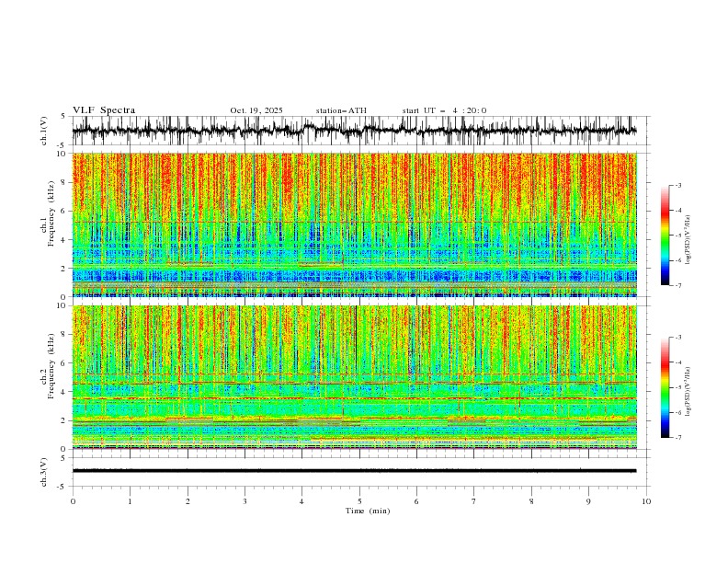Click the ch.3 voltage waveform band
The image size is (728, 563).
click(354, 471)
